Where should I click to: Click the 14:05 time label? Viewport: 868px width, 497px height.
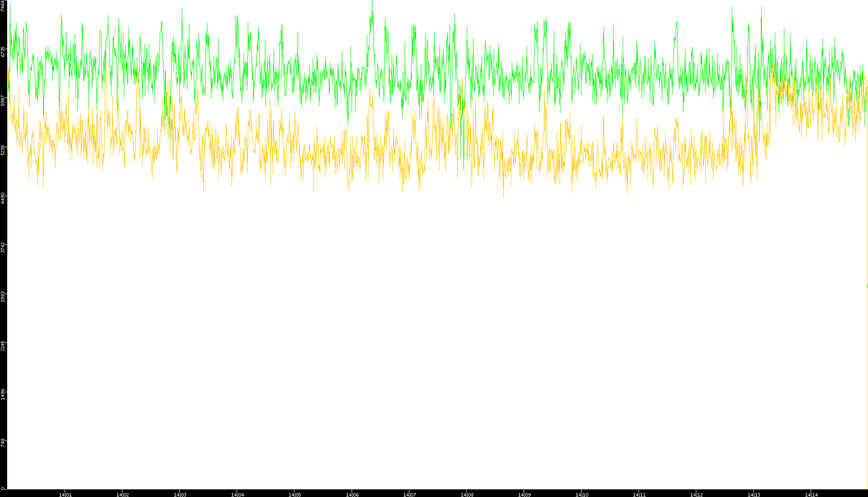295,494
